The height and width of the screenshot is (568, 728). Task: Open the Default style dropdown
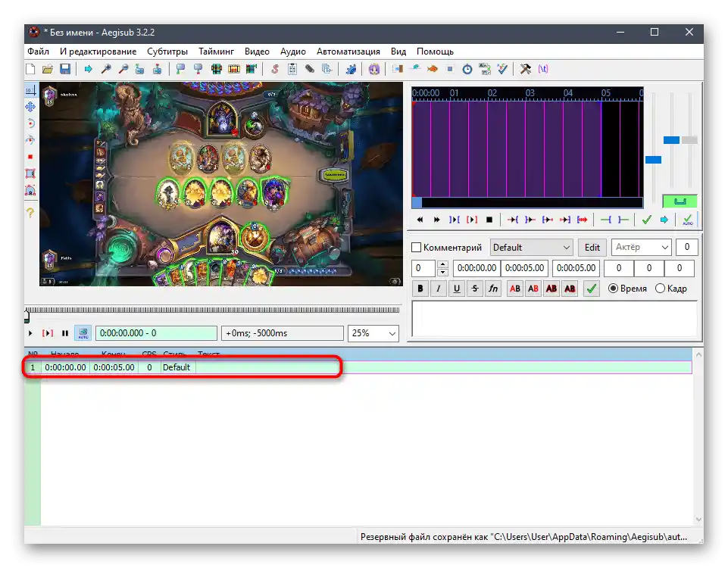(x=531, y=248)
